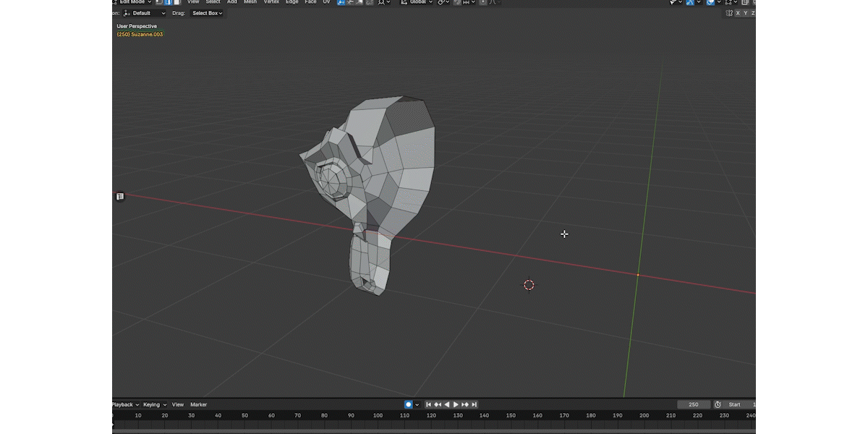Play animation in reverse
Screen dimensions: 868x434
pos(446,404)
